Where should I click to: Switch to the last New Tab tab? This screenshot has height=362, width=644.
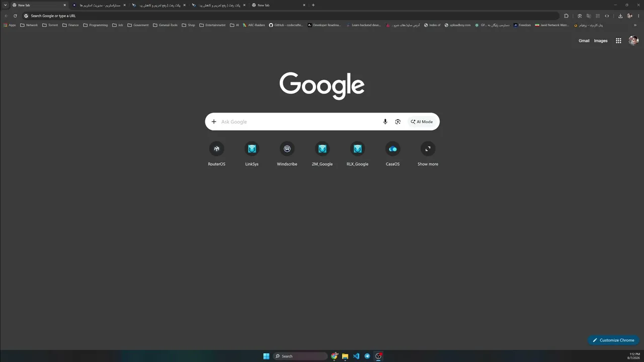(278, 5)
